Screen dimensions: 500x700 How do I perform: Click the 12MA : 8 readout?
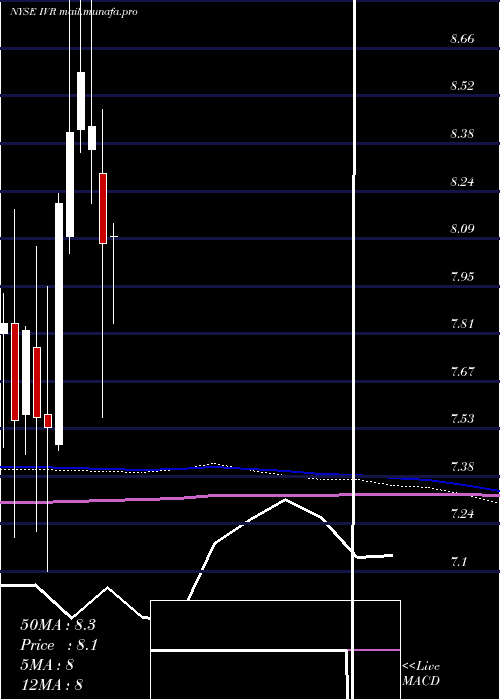(x=52, y=685)
